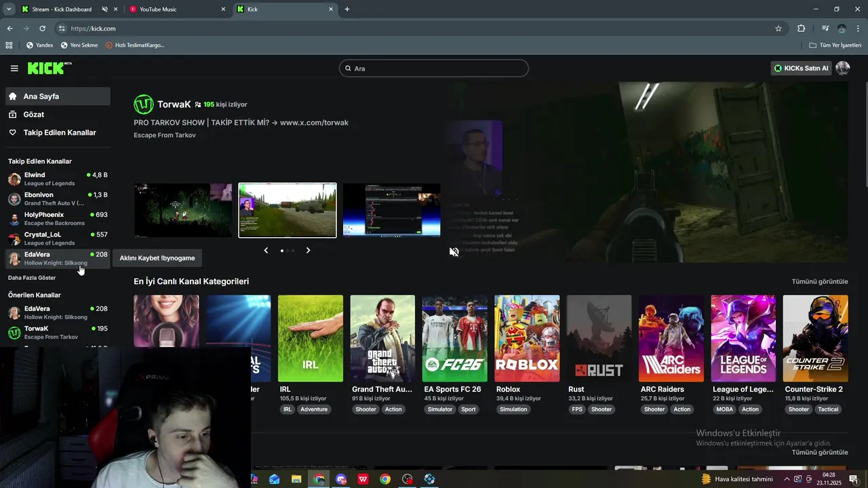Bookmark this page with the star icon
The width and height of the screenshot is (868, 488).
click(778, 28)
